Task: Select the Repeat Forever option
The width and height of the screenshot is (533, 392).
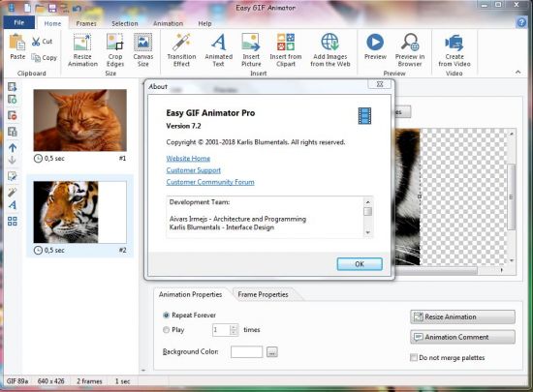Action: coord(166,316)
